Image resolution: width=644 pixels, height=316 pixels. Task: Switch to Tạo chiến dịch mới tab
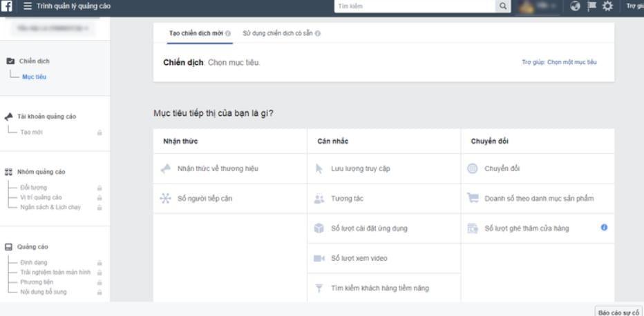pyautogui.click(x=200, y=33)
